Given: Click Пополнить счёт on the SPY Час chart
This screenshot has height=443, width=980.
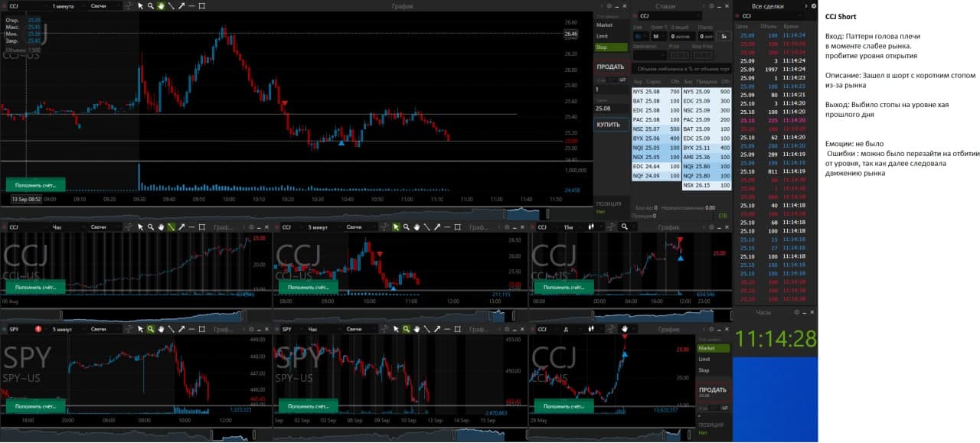Looking at the screenshot, I should [308, 406].
